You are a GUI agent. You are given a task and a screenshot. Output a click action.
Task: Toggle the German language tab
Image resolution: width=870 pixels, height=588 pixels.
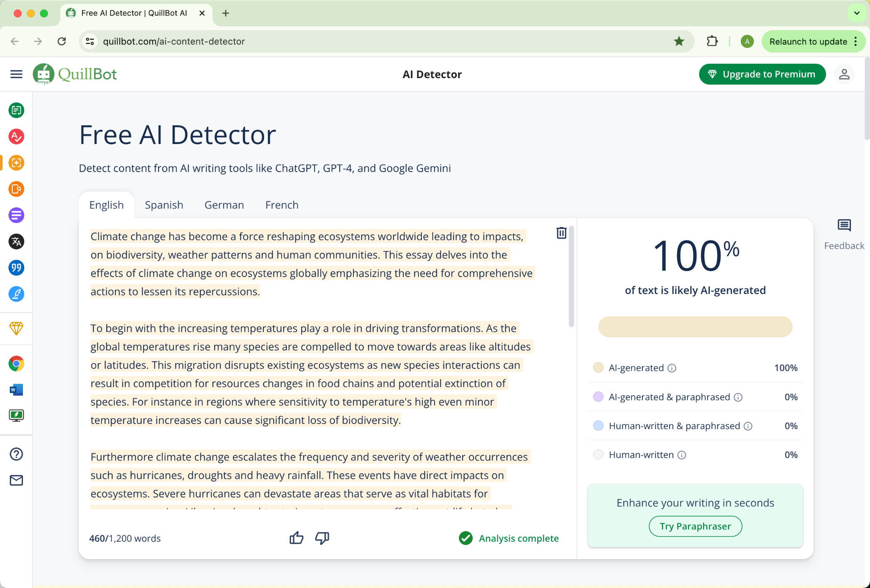tap(223, 204)
